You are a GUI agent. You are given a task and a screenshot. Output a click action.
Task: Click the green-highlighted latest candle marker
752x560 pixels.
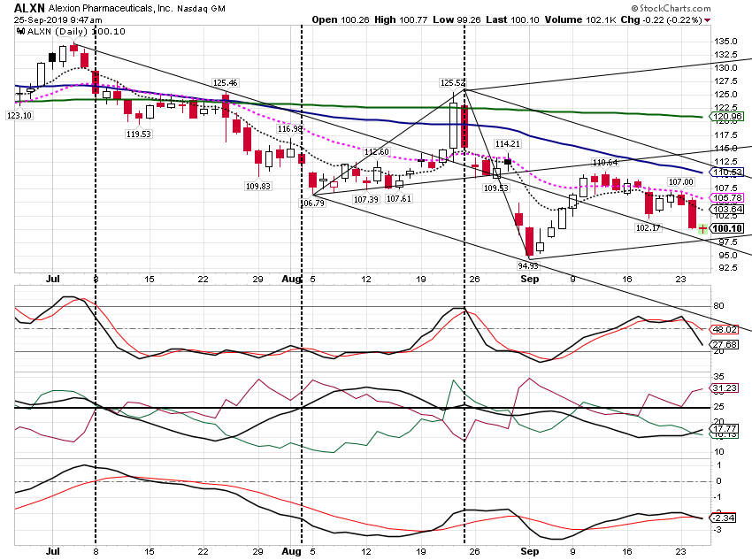[x=702, y=229]
